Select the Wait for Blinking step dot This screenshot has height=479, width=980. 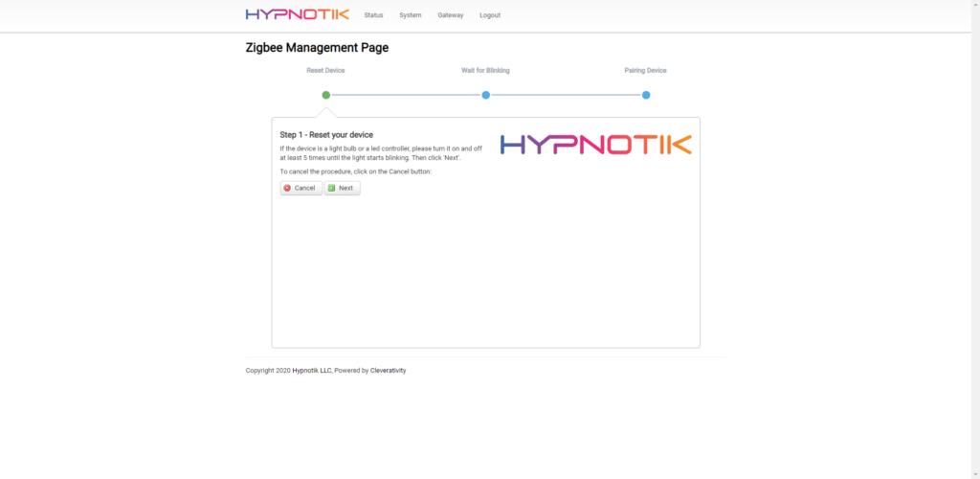[x=485, y=95]
